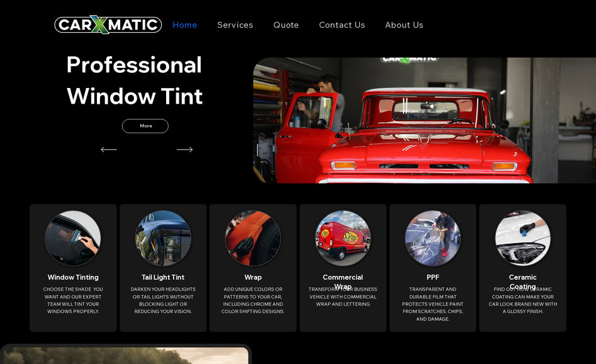Screen dimensions: 596x364
Task: Click the Window Tinting card title
Action: [x=73, y=277]
